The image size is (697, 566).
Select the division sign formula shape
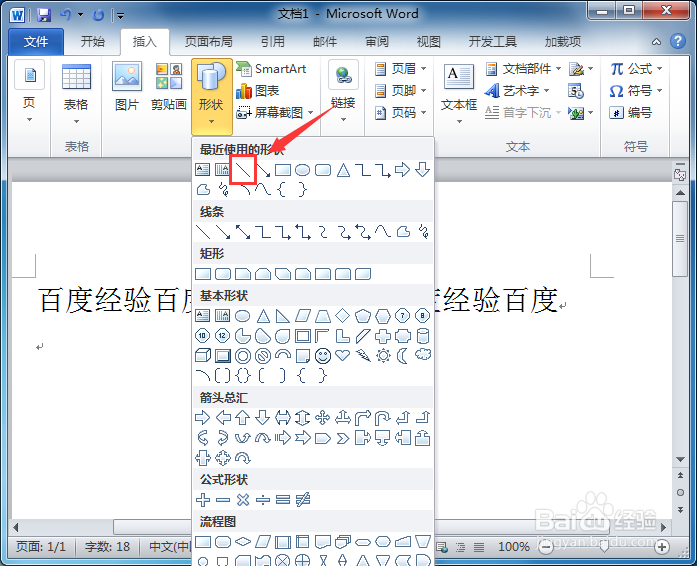(x=263, y=500)
